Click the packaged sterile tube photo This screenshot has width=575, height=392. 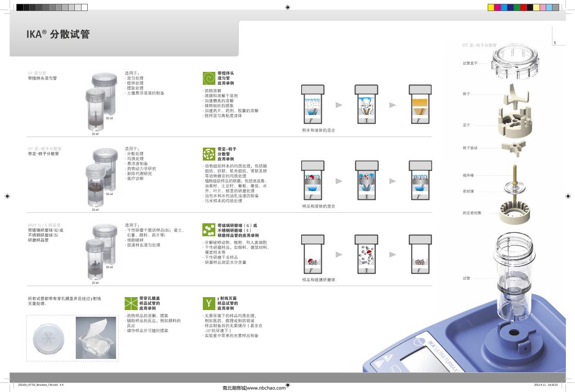(x=96, y=336)
